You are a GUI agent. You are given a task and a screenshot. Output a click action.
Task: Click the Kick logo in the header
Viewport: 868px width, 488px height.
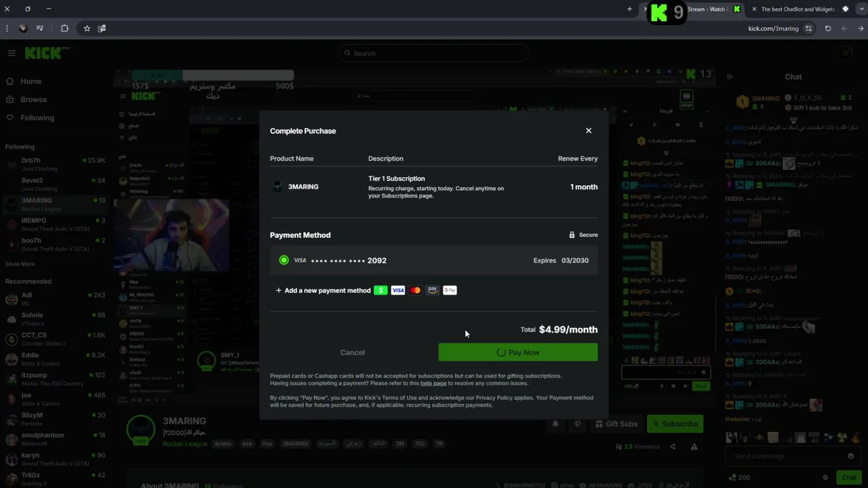(x=44, y=53)
